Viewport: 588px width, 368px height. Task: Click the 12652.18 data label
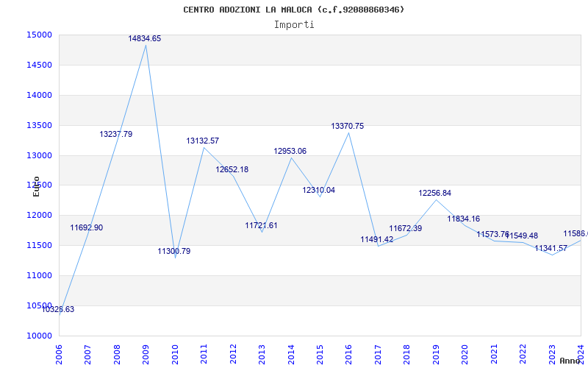point(232,169)
